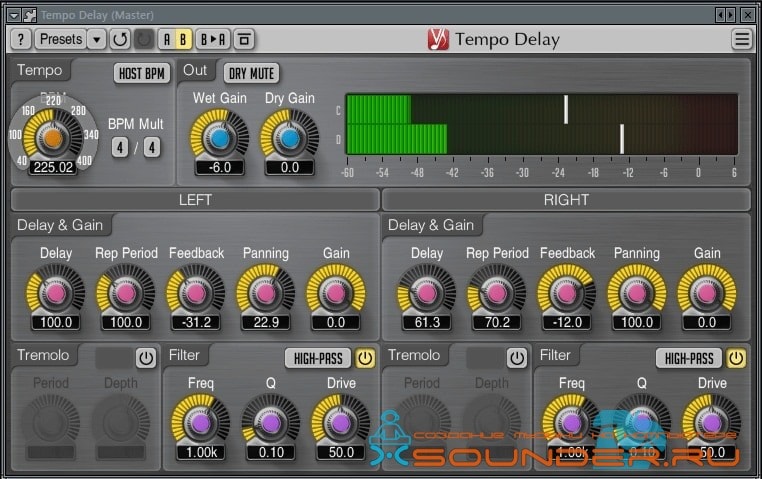Viewport: 762px width, 479px height.
Task: Click the Dry Gain knob
Action: point(290,138)
